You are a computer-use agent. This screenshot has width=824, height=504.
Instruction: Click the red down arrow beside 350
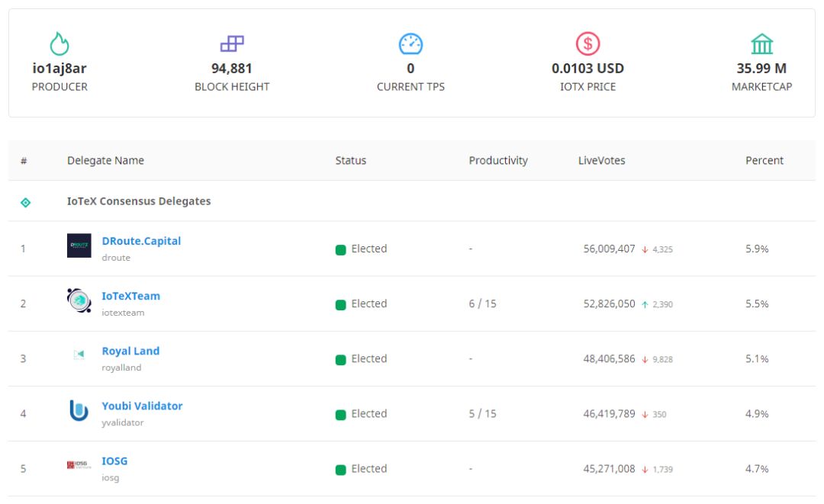click(645, 415)
